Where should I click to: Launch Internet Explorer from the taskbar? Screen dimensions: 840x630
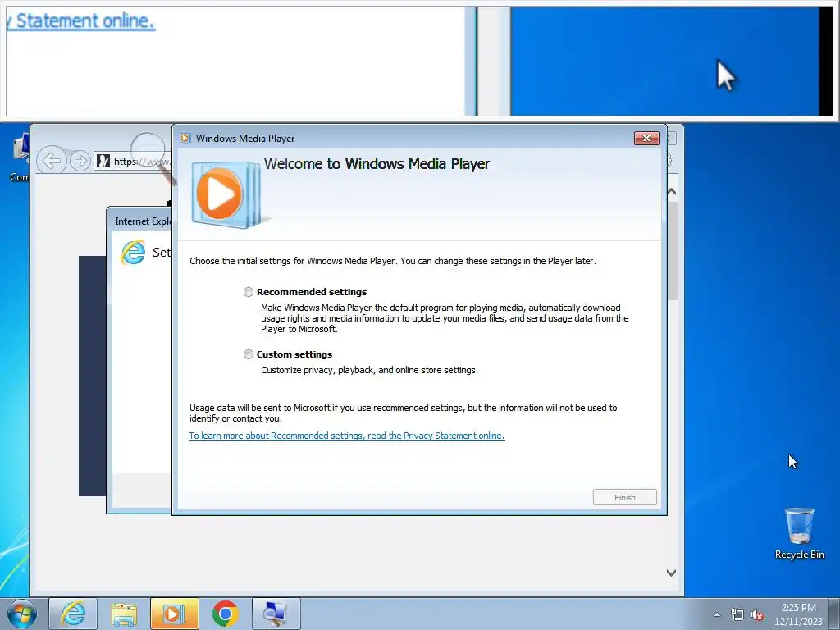73,614
